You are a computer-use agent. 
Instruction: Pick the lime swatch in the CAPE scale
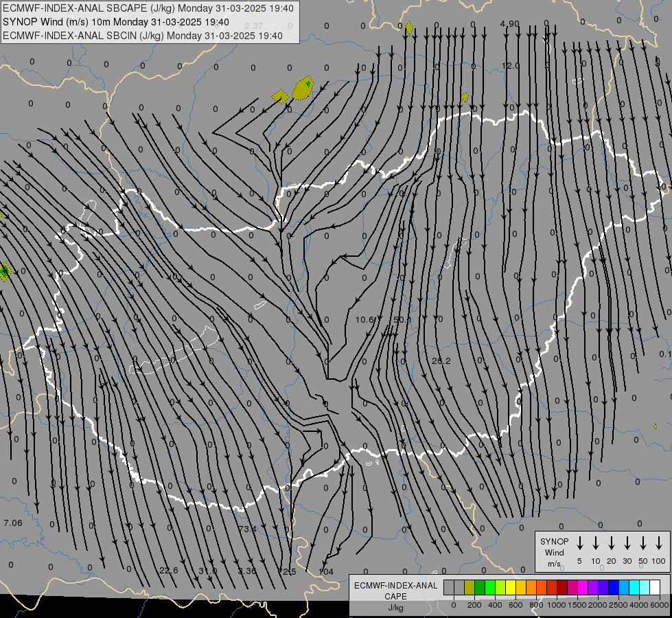click(500, 587)
